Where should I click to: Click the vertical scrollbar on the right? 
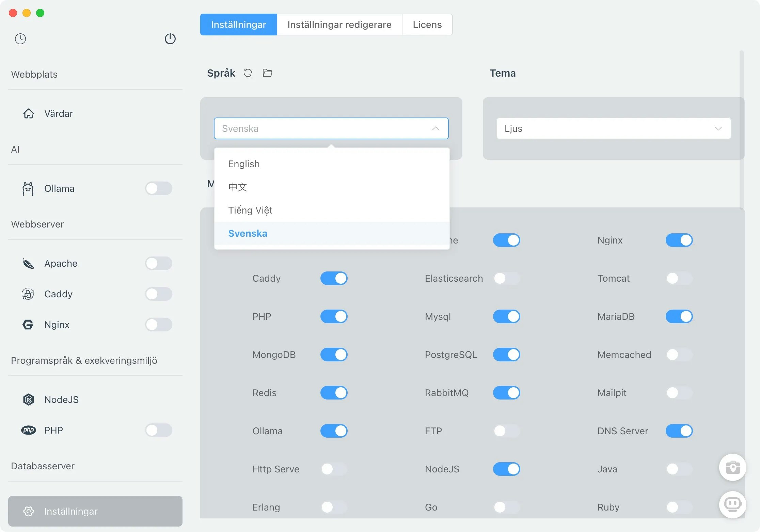(x=741, y=129)
